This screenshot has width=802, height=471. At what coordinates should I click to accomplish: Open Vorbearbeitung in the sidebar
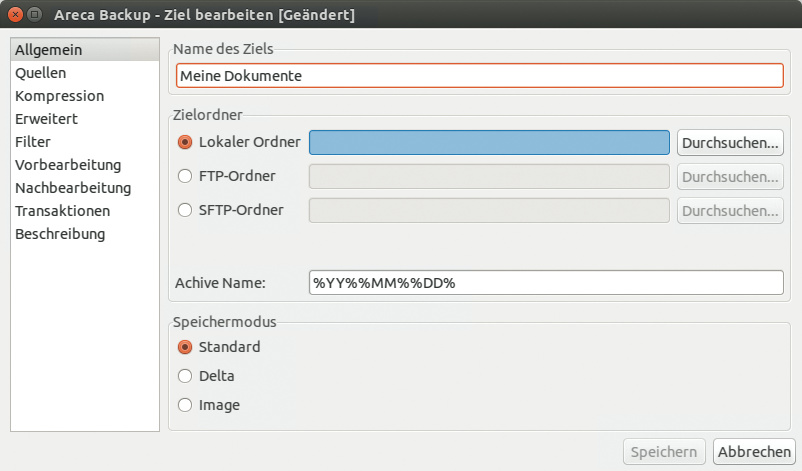coord(68,165)
